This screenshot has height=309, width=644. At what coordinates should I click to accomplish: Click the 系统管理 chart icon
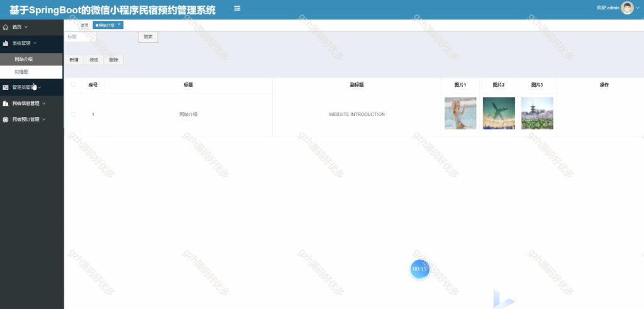5,43
